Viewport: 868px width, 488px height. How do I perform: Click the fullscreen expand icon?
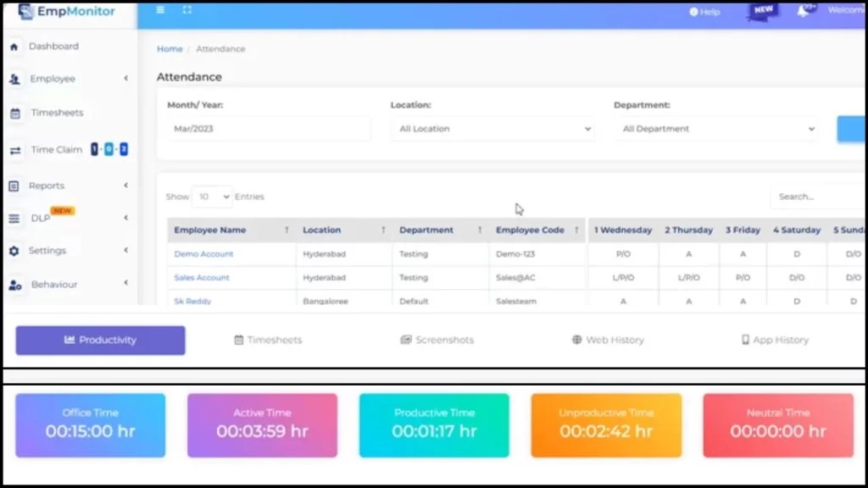point(187,10)
